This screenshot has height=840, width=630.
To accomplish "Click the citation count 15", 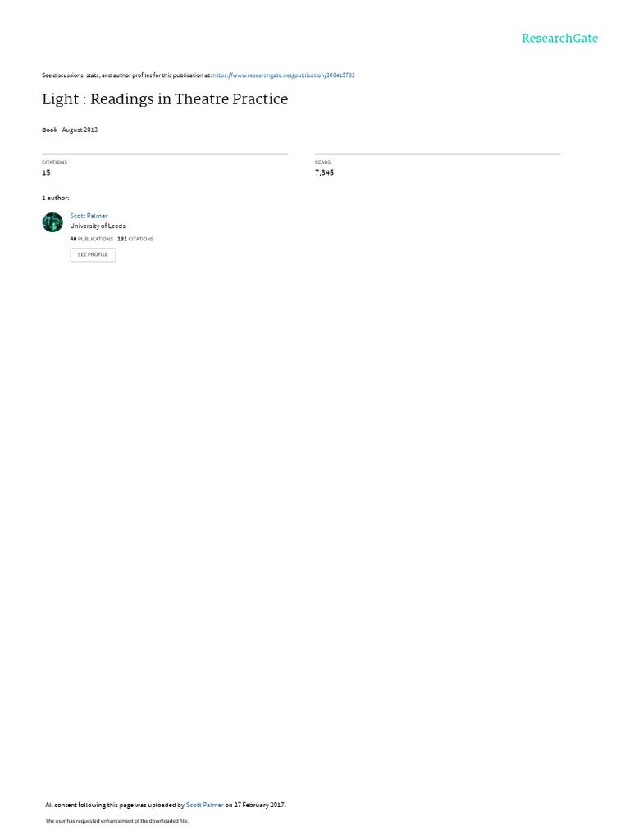I will coord(46,172).
